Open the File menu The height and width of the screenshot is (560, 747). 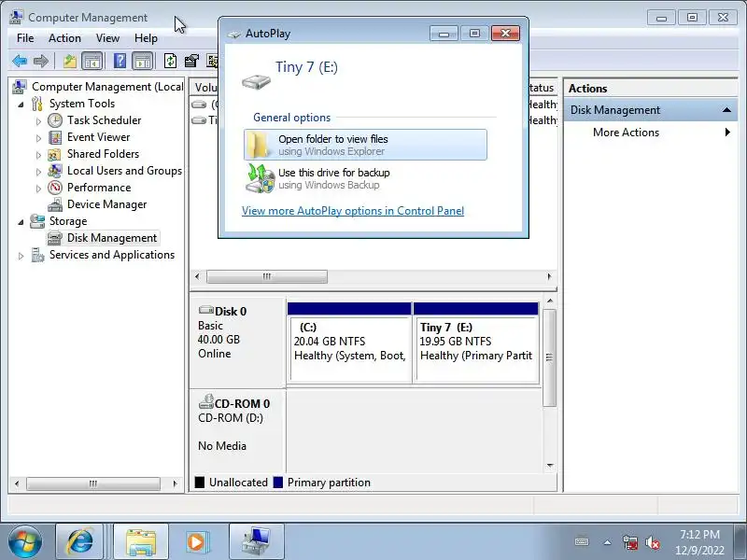click(x=25, y=38)
